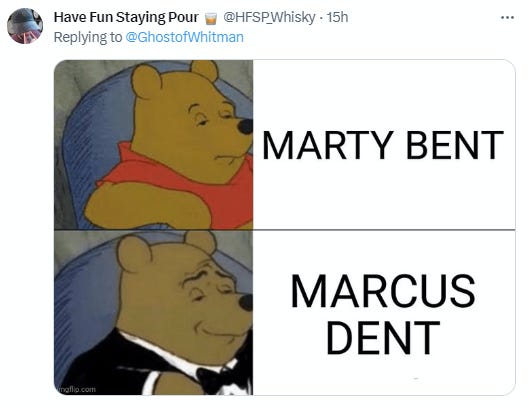
Task: Click the dividing line between meme panels
Action: click(x=284, y=230)
